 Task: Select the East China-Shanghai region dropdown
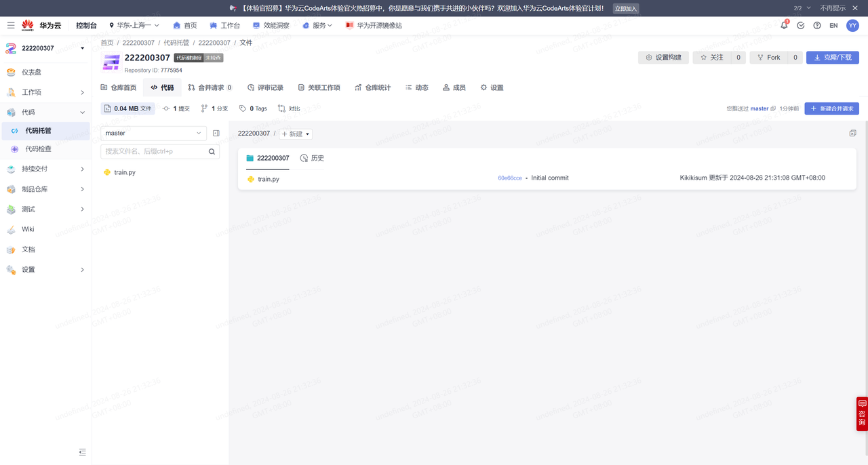(134, 25)
